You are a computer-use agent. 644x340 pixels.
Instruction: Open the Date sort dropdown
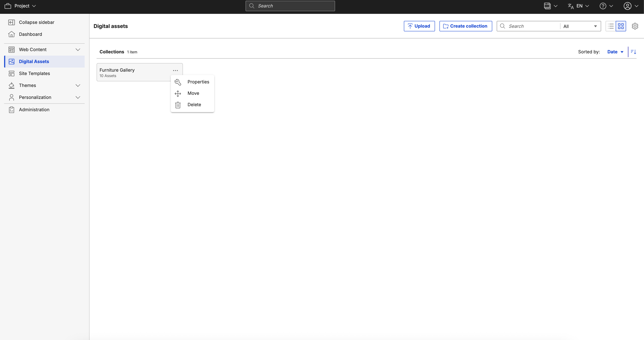[x=615, y=52]
